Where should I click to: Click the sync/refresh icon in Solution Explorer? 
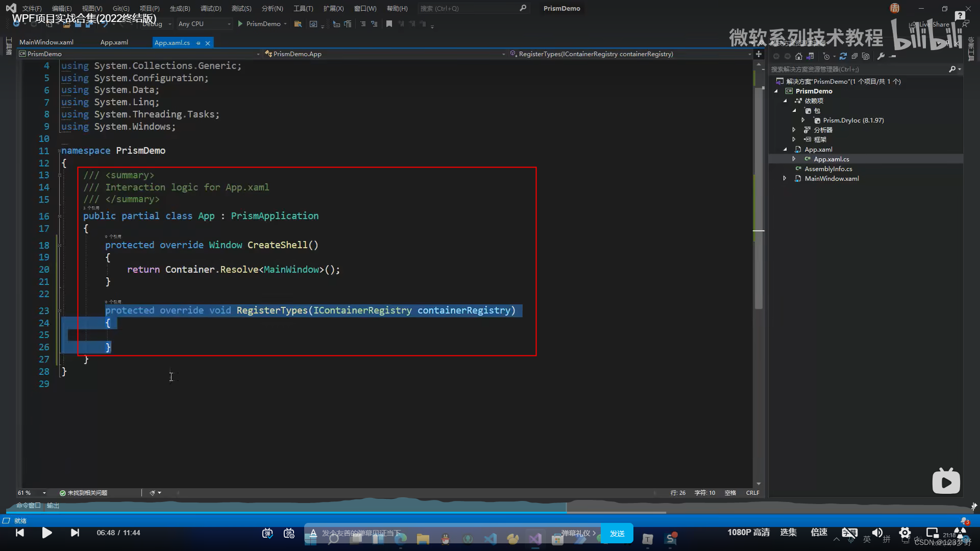(843, 56)
